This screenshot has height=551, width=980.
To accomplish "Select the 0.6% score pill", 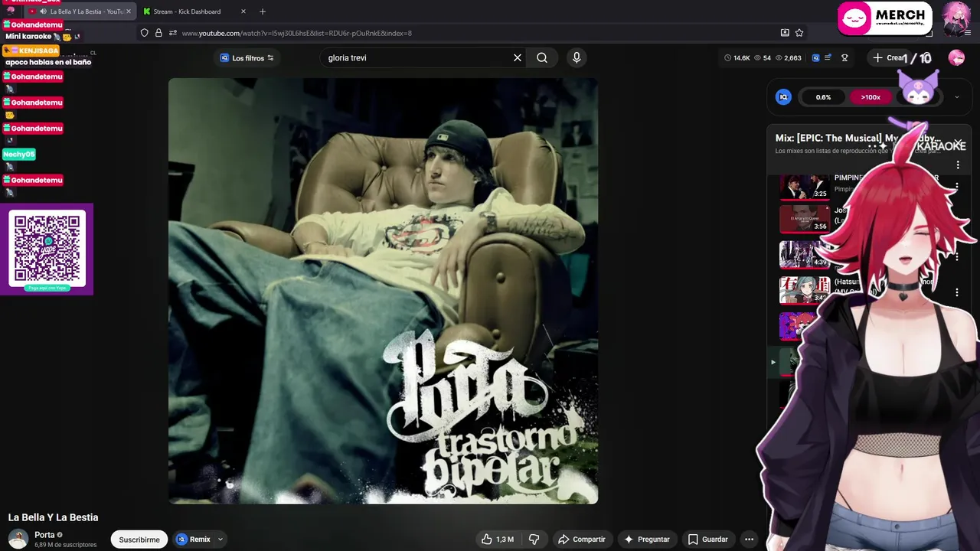I will (823, 97).
